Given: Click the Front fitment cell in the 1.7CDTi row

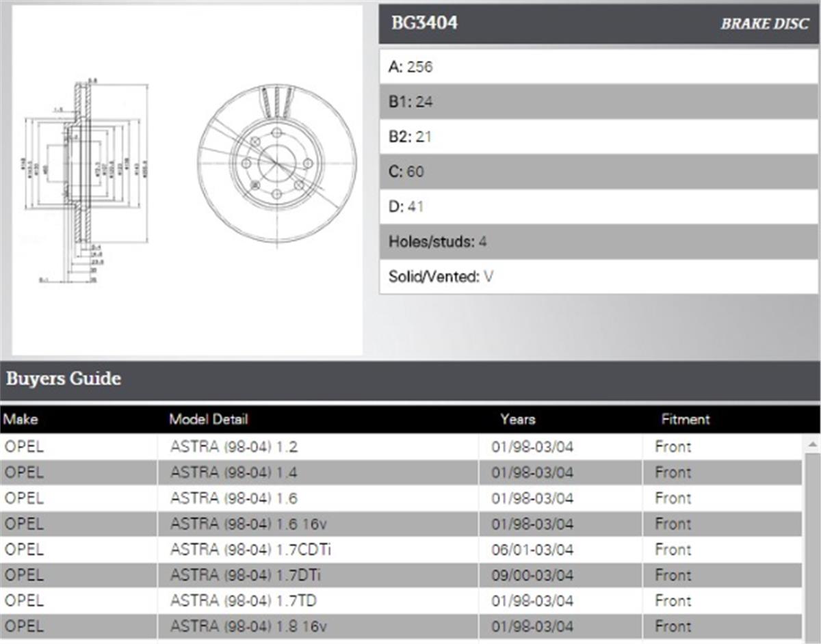Looking at the screenshot, I should [722, 549].
